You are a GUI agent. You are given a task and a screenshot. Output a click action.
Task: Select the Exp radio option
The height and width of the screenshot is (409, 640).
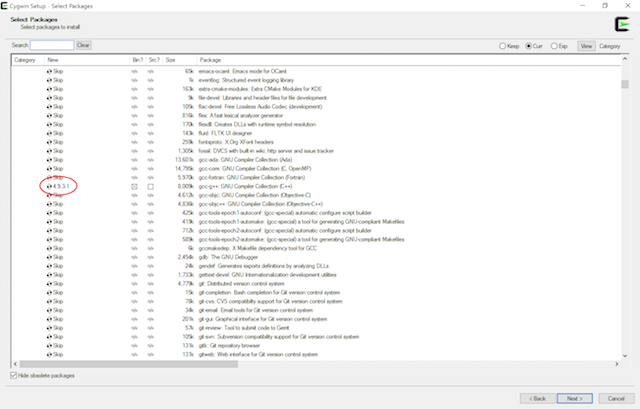[555, 45]
